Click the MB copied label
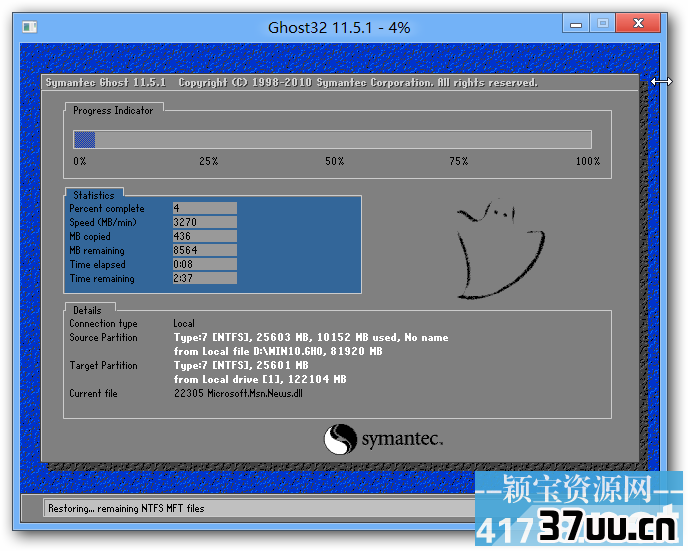The width and height of the screenshot is (688, 551). [90, 236]
